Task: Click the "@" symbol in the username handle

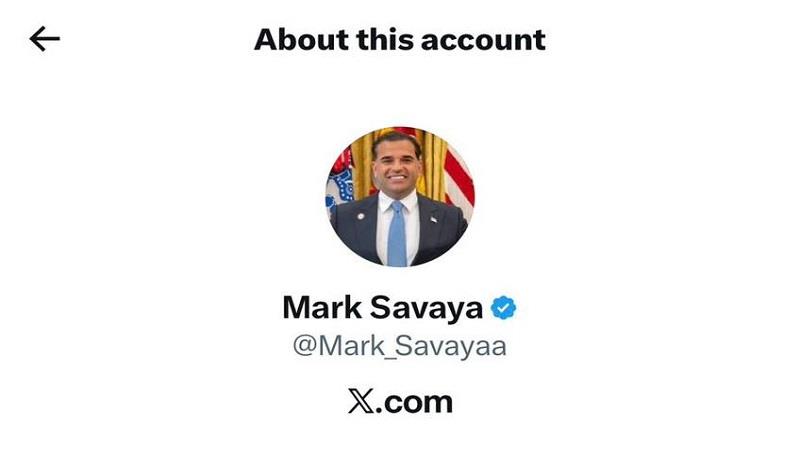Action: tap(305, 346)
